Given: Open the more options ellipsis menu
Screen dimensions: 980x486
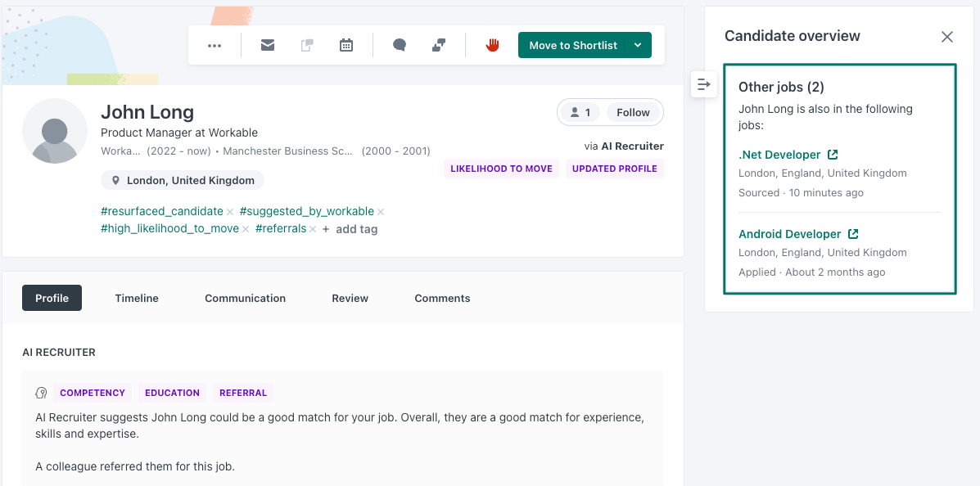Looking at the screenshot, I should (x=215, y=46).
